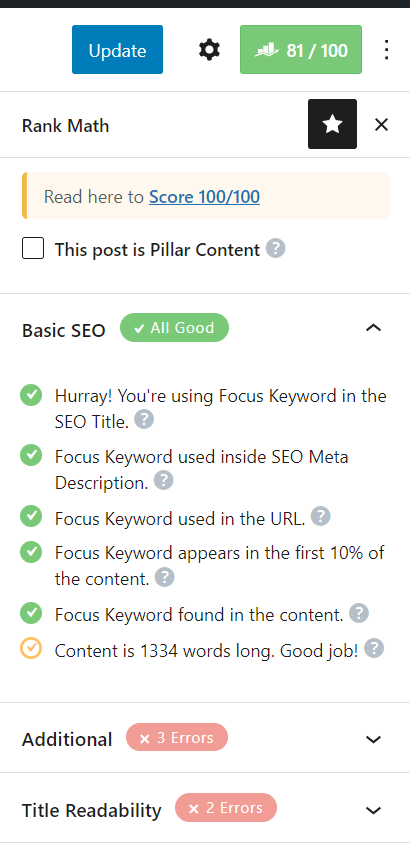Click the All Good status badge

tap(174, 328)
